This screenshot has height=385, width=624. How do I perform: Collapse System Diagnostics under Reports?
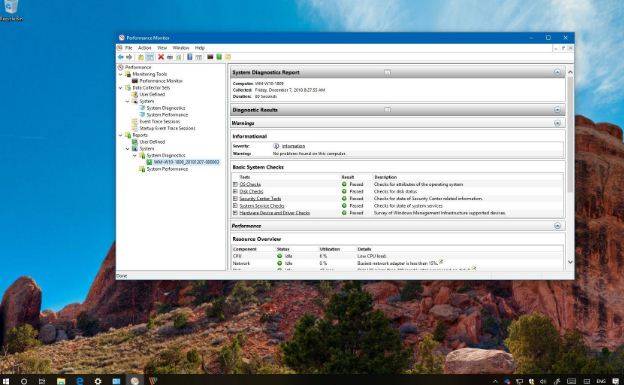135,155
